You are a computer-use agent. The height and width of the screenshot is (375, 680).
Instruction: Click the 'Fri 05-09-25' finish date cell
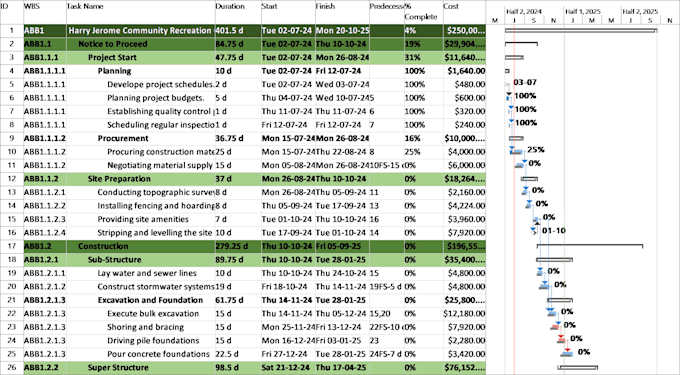tap(342, 246)
